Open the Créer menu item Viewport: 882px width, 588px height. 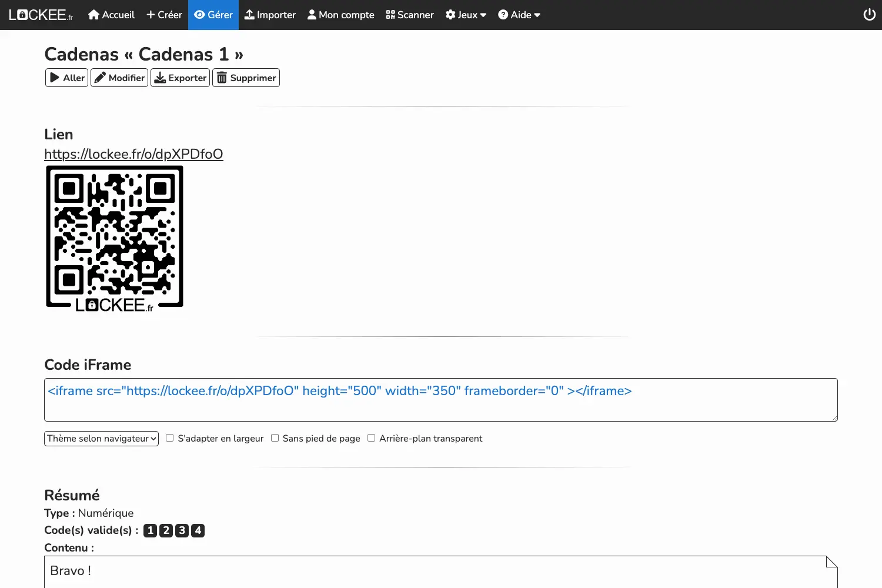[164, 15]
